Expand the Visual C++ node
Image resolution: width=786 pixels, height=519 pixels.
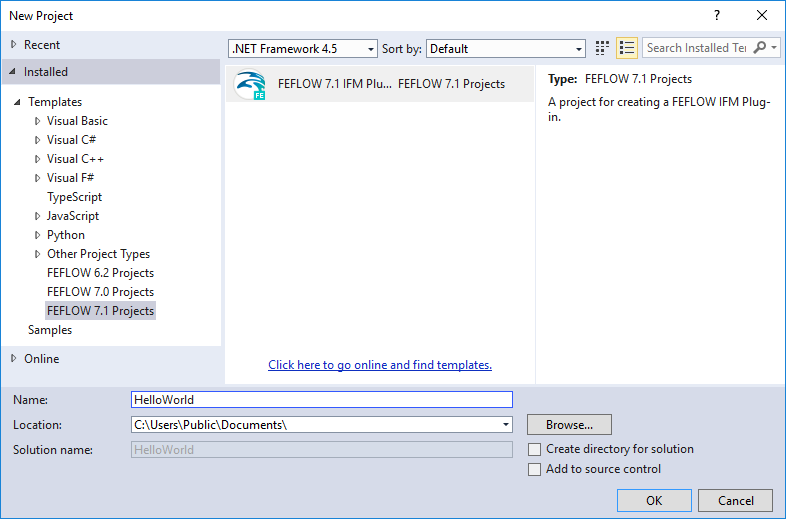38,159
